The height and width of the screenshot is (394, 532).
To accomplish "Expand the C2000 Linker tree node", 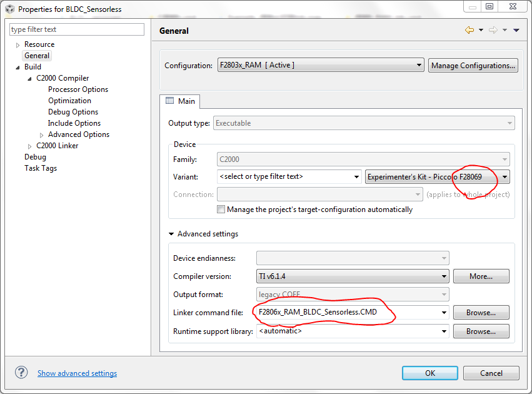I will (29, 146).
